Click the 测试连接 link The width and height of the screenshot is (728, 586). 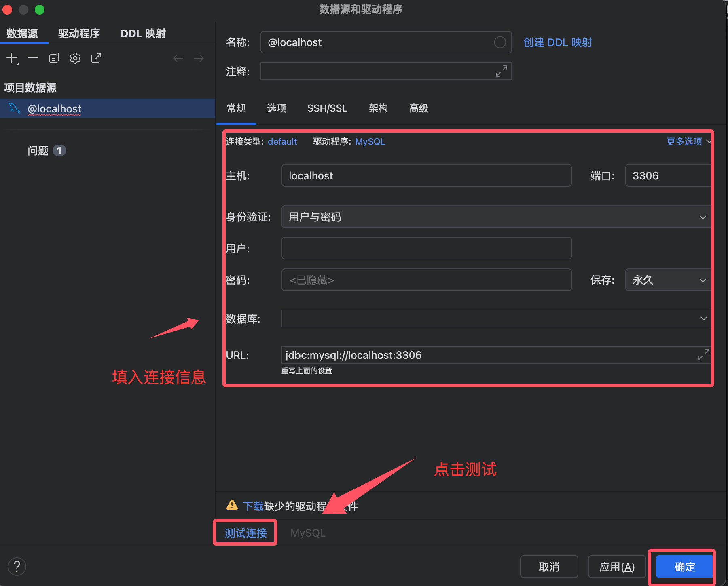(x=245, y=533)
